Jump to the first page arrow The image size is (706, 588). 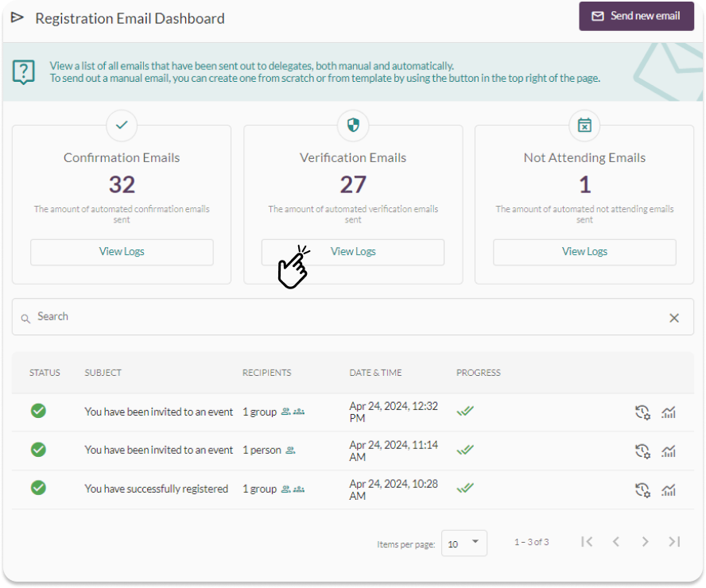tap(587, 542)
